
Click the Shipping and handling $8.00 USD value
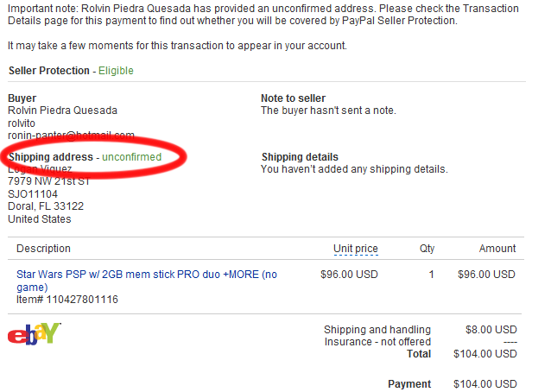491,330
